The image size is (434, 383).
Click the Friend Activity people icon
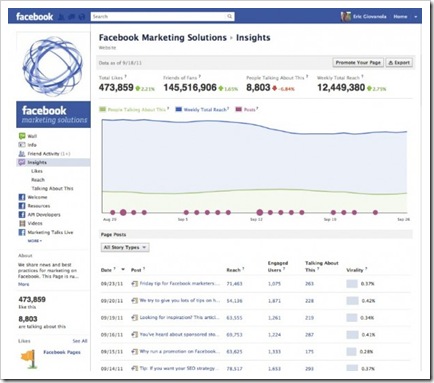coord(22,154)
